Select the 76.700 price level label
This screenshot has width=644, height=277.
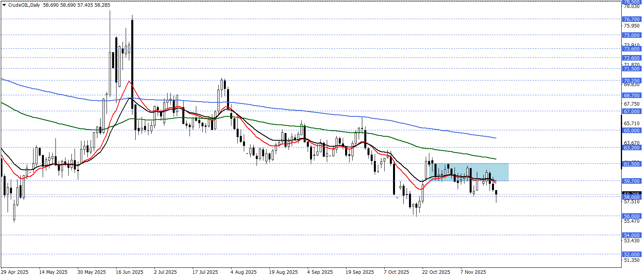(x=631, y=19)
